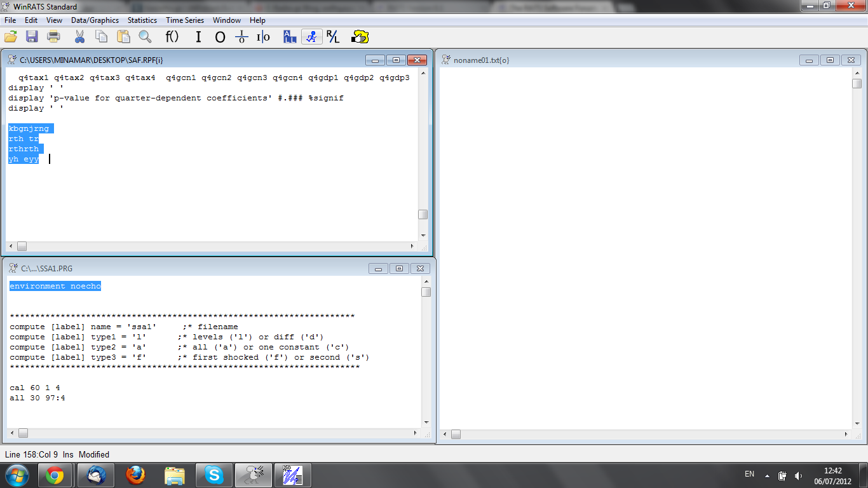Switch the EN keyboard language indicator
This screenshot has width=868, height=488.
pyautogui.click(x=750, y=475)
